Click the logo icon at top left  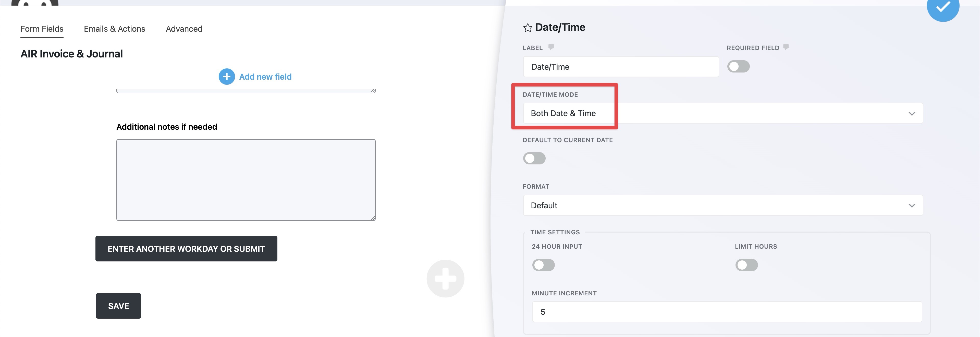coord(35,2)
